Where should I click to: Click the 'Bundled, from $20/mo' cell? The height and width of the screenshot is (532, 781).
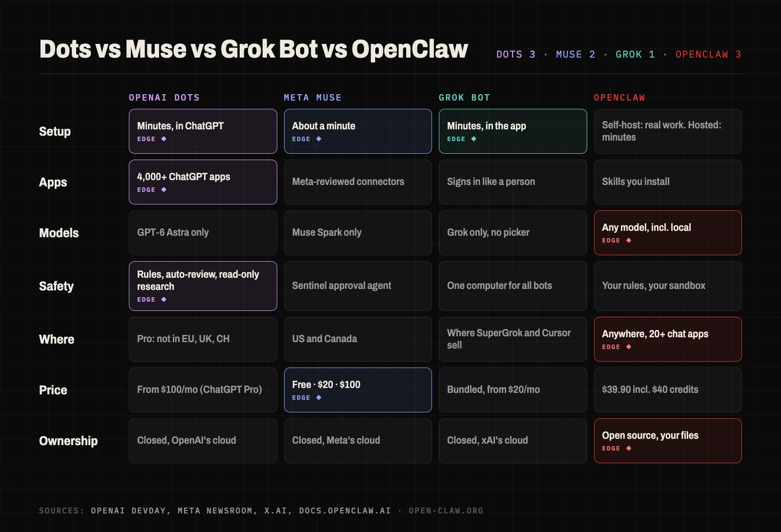click(x=513, y=390)
